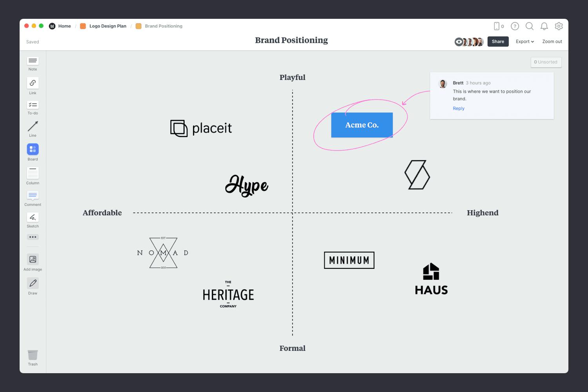Open the Logo Design Plan breadcrumb
Image resolution: width=588 pixels, height=392 pixels.
pyautogui.click(x=107, y=26)
